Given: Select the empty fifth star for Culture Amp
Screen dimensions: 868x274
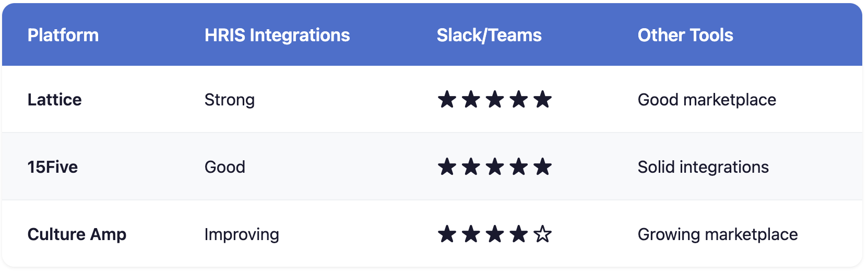Looking at the screenshot, I should (543, 234).
